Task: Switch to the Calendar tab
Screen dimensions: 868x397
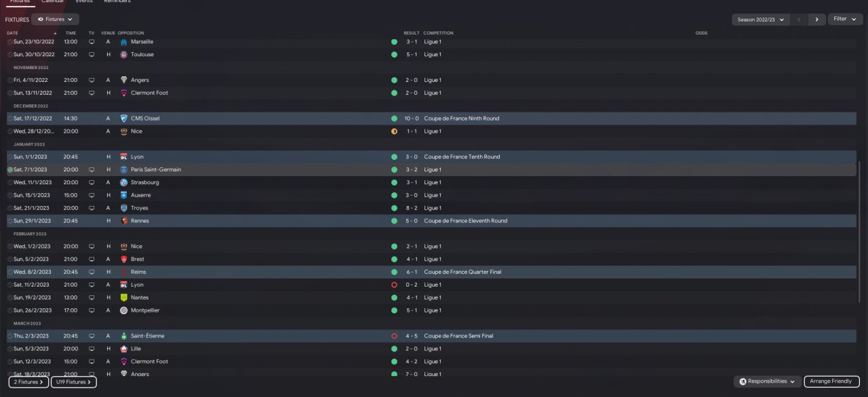Action: tap(52, 2)
